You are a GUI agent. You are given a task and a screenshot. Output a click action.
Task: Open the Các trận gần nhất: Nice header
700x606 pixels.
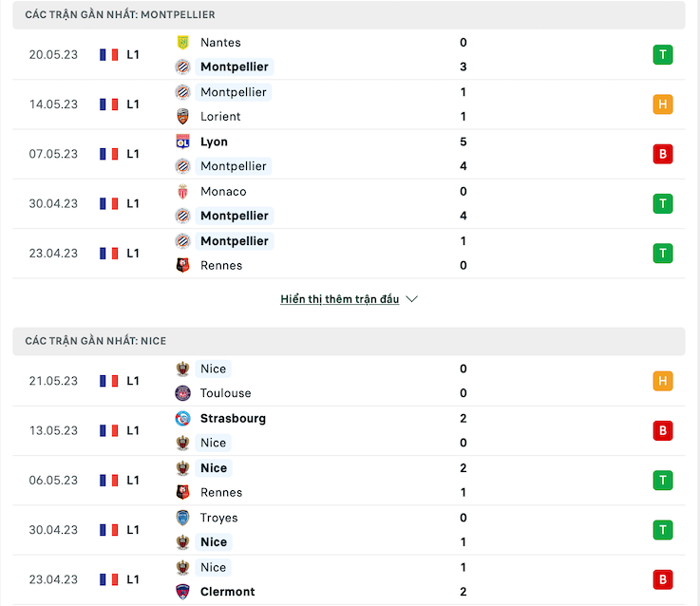coord(349,341)
